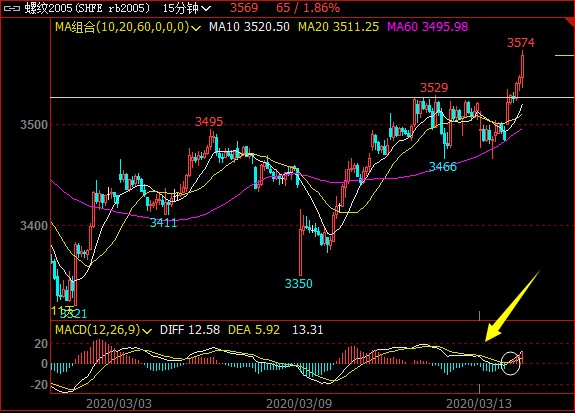Click the MACD axis label 20
Viewport: 575px width, 413px height.
pos(41,344)
